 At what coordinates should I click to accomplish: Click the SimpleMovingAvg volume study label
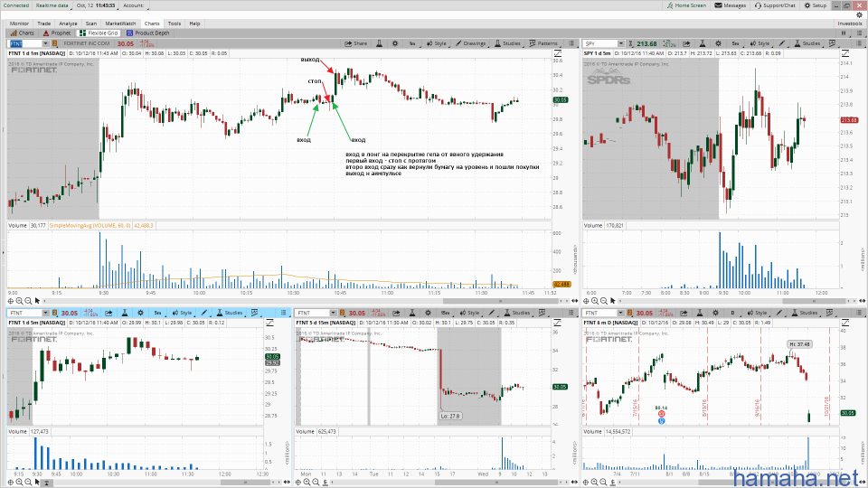click(x=90, y=226)
